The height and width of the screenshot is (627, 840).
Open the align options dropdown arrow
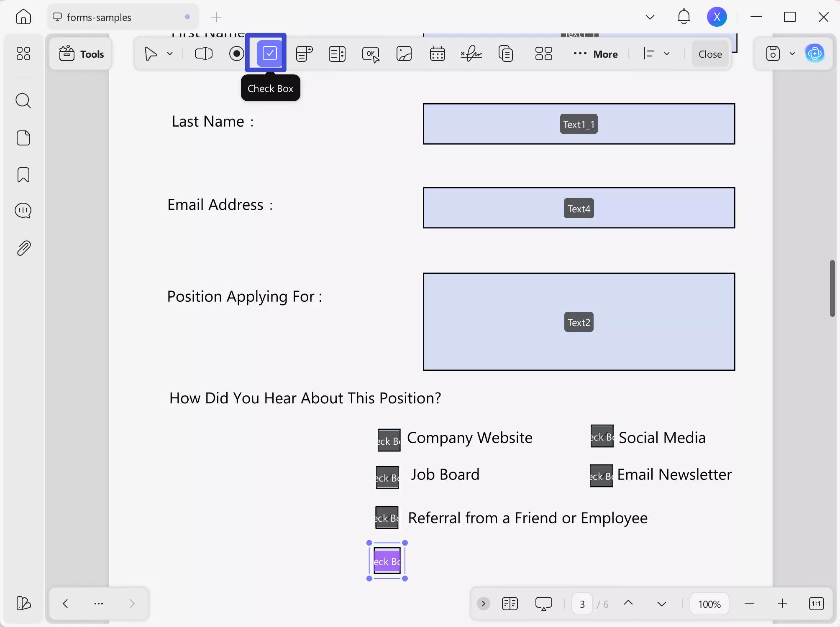pyautogui.click(x=667, y=54)
